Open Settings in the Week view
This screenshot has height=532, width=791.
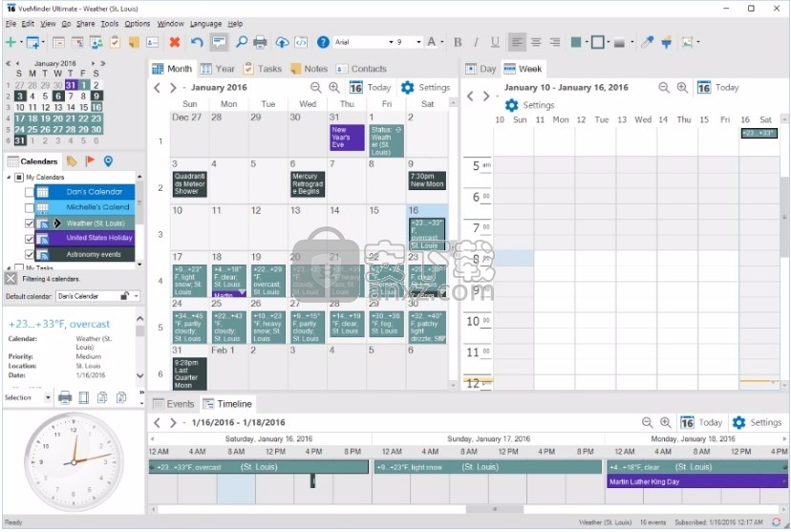pyautogui.click(x=529, y=105)
